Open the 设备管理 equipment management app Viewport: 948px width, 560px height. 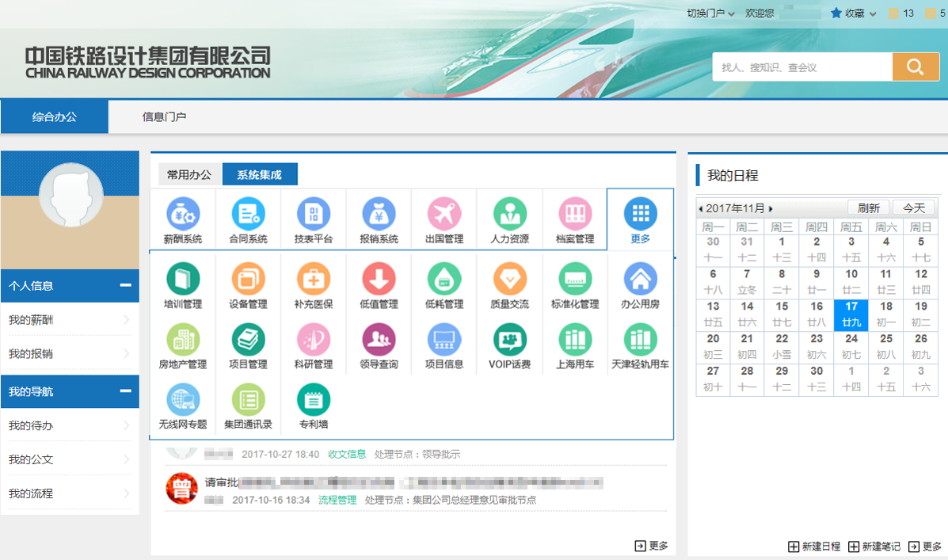click(x=247, y=283)
